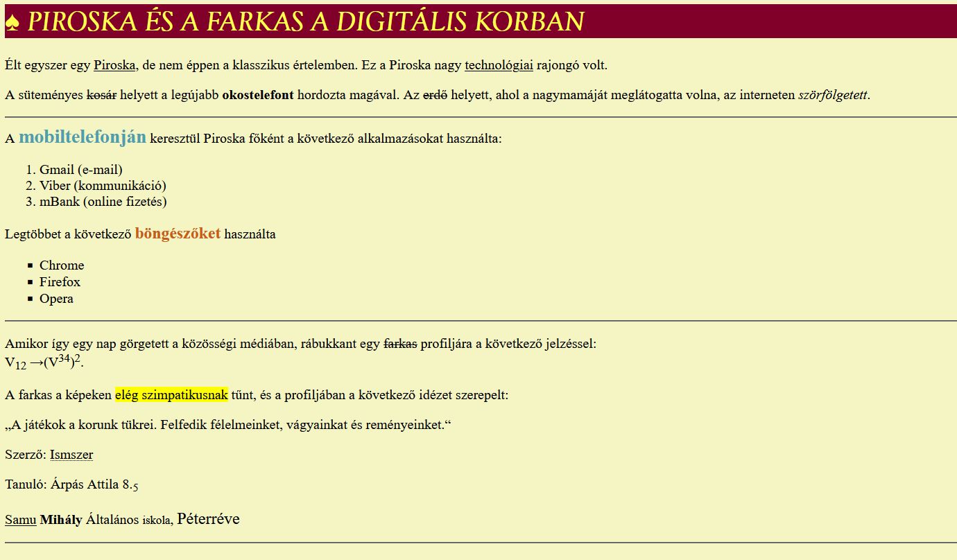Image resolution: width=957 pixels, height=560 pixels.
Task: Select the mBank (online fizetés) list item
Action: click(103, 202)
